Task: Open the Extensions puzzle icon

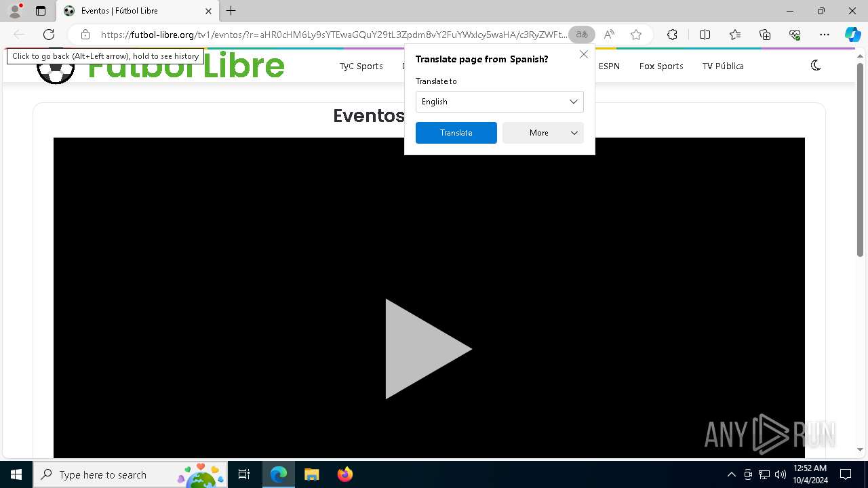Action: point(672,35)
